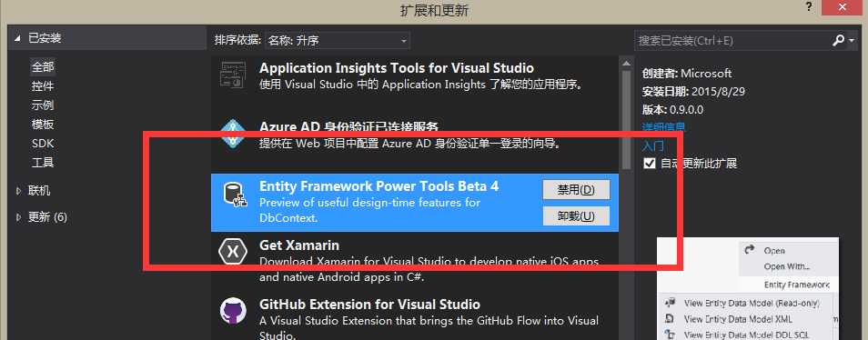
Task: Click the 卸载(U) button
Action: (x=576, y=216)
